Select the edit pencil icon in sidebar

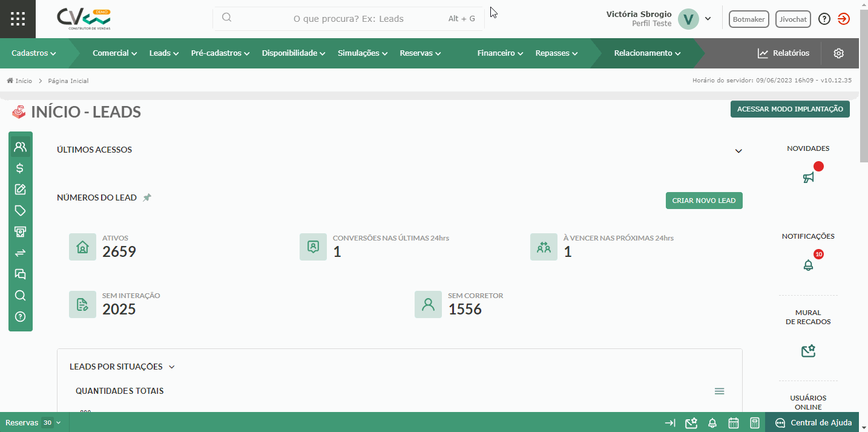[x=20, y=189]
